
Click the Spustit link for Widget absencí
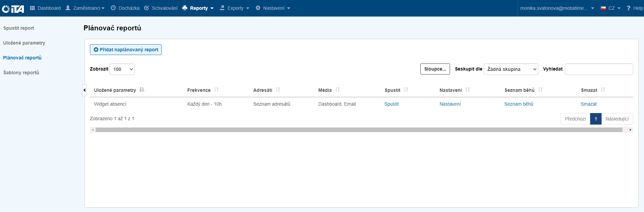click(x=391, y=104)
